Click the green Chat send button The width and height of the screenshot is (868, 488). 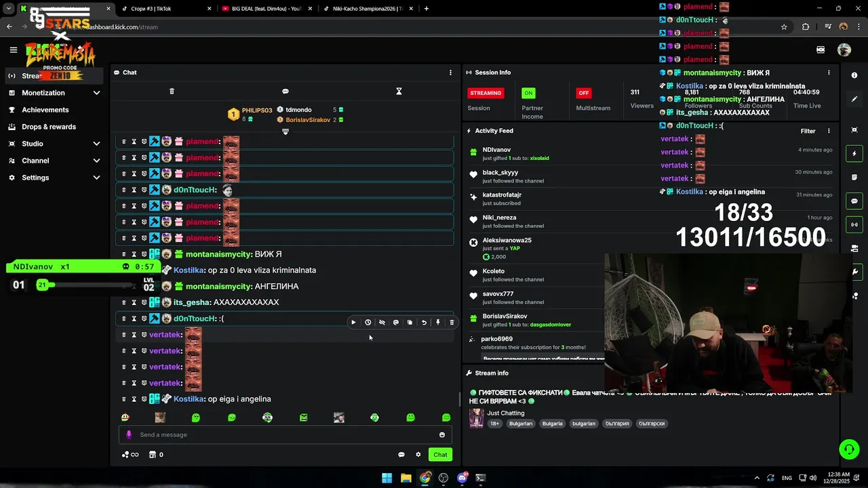pos(441,455)
